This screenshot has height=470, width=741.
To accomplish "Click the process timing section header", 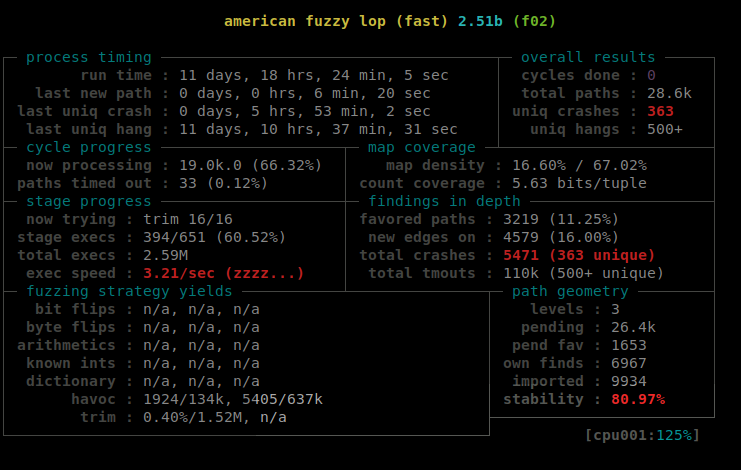I will tap(89, 57).
